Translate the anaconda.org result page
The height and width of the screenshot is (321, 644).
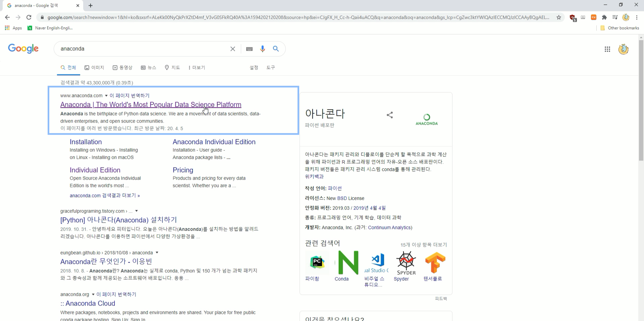tap(116, 294)
